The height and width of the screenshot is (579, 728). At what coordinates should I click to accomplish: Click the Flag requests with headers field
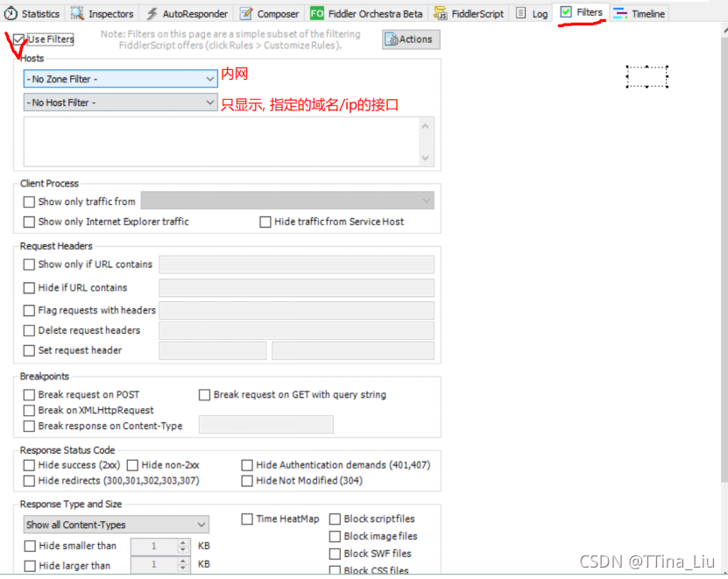(297, 310)
